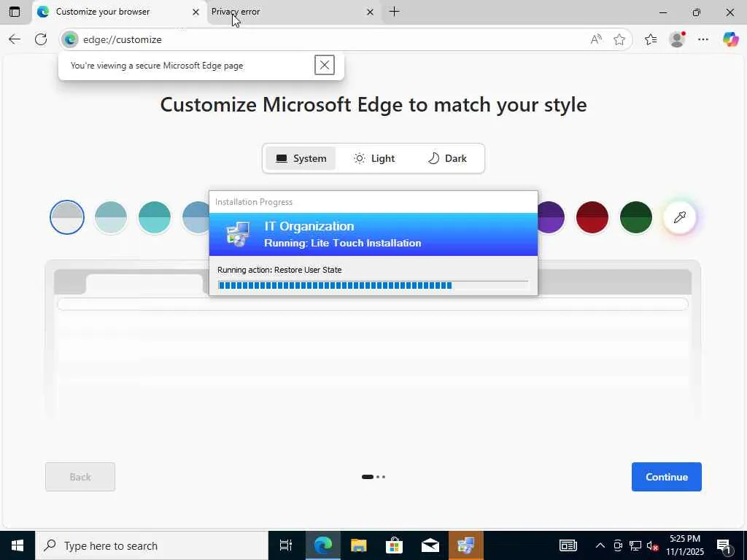Select the dark green color swatch
The image size is (747, 560).
point(636,217)
